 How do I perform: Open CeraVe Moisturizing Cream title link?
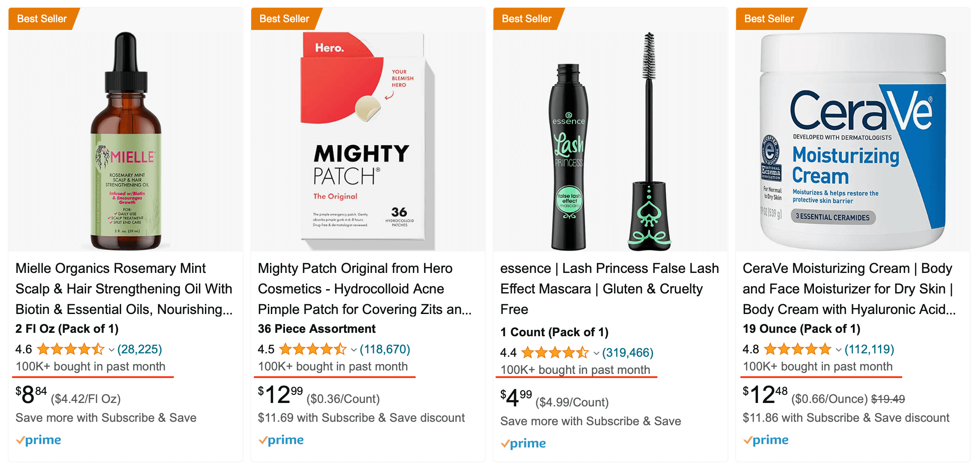pos(849,289)
